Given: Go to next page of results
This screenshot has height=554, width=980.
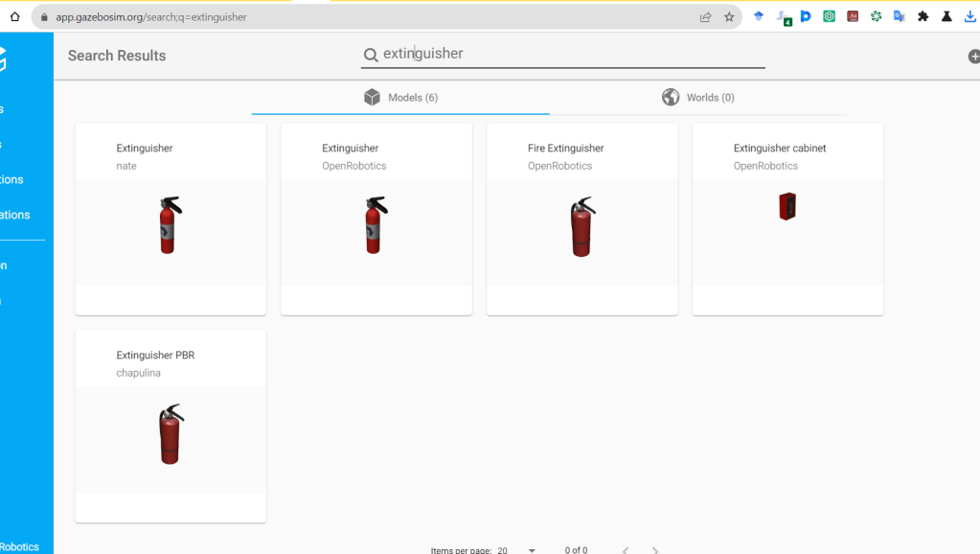Looking at the screenshot, I should [x=655, y=550].
